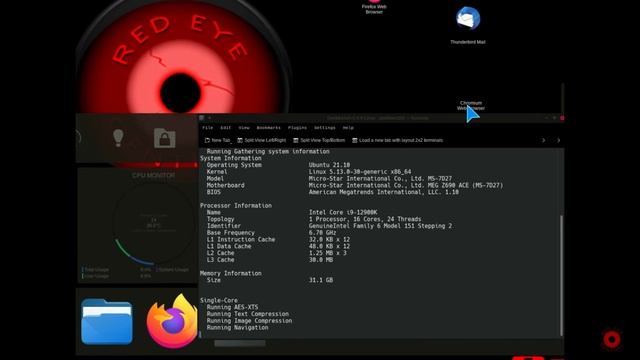
Task: Click the chevron left of the last toolbar chevron
Action: (x=543, y=140)
